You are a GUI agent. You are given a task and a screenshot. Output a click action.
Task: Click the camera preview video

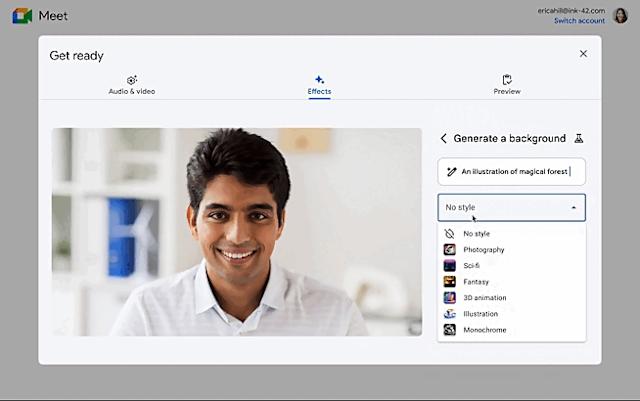pyautogui.click(x=237, y=231)
